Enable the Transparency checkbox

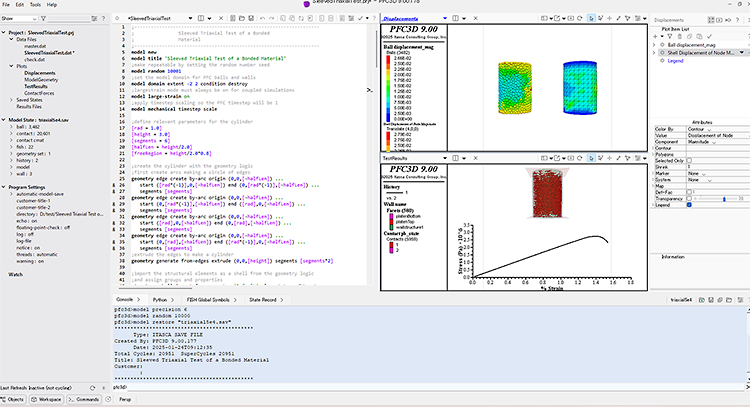point(689,198)
